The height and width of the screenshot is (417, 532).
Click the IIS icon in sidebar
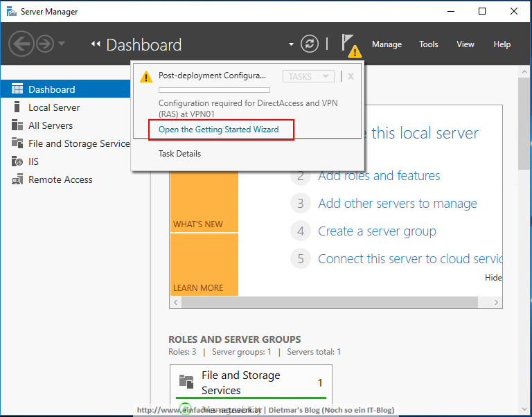coord(17,161)
